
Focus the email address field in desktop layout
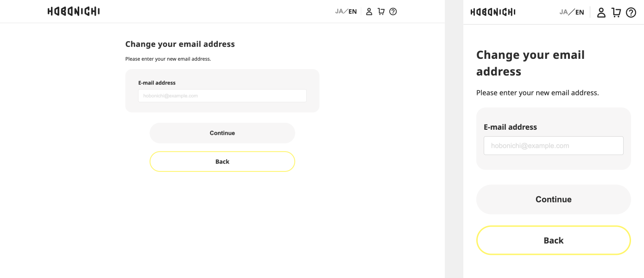click(222, 96)
